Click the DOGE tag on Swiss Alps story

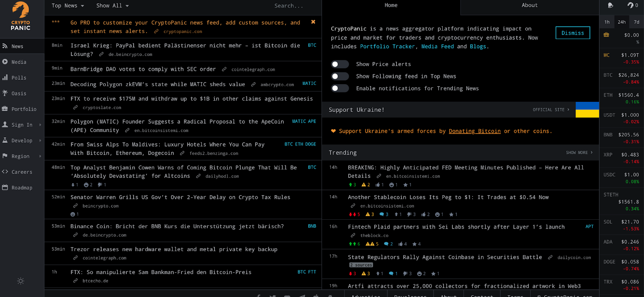(311, 144)
